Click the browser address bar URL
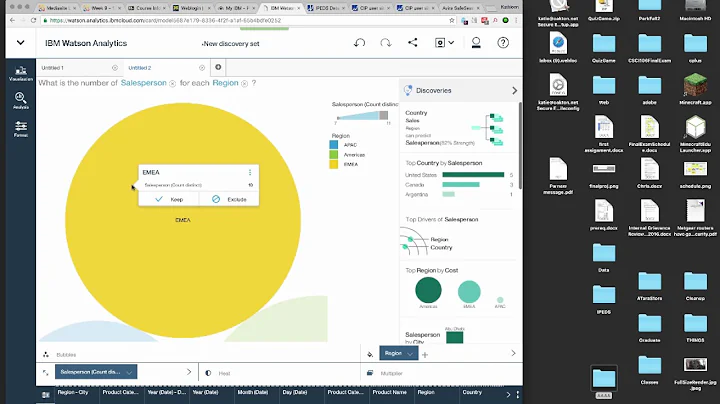720x404 pixels. [x=165, y=20]
